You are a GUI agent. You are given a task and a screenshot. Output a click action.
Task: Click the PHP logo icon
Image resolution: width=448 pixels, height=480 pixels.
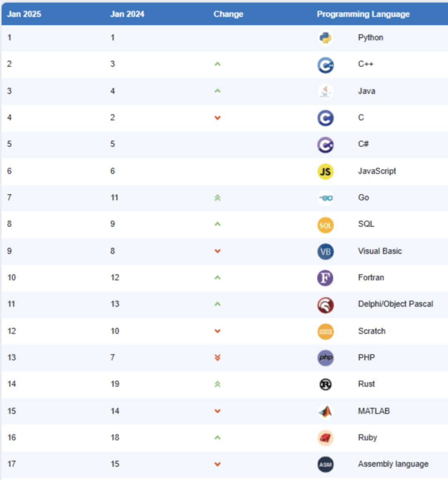tap(326, 358)
